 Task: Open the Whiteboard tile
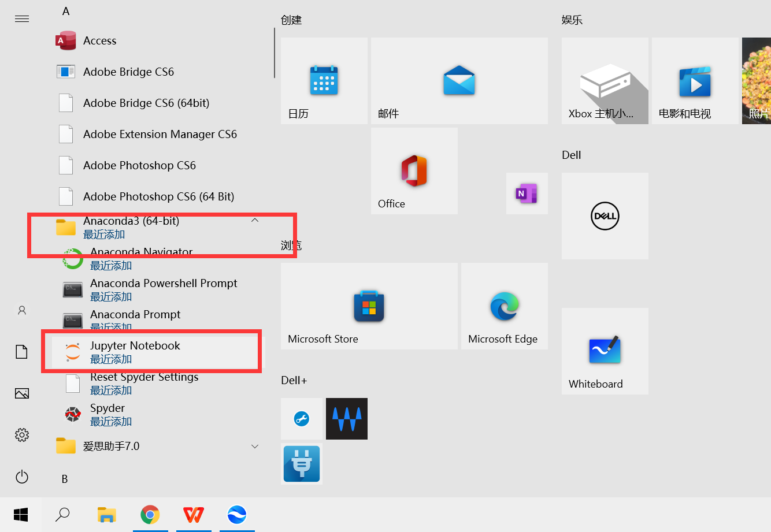coord(605,351)
